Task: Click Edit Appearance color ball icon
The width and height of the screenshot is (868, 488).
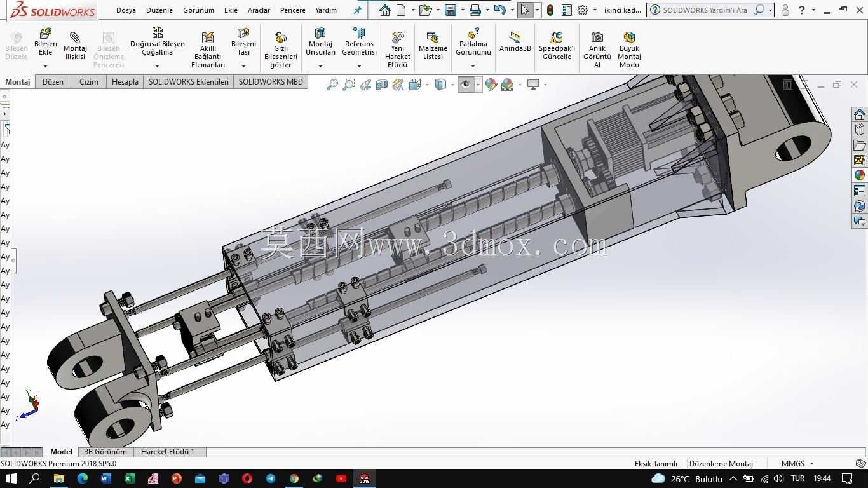Action: click(491, 85)
